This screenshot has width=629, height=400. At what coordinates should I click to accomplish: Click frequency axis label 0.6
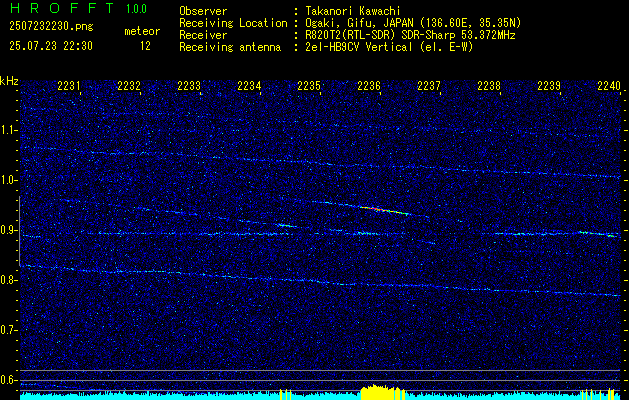[8, 380]
